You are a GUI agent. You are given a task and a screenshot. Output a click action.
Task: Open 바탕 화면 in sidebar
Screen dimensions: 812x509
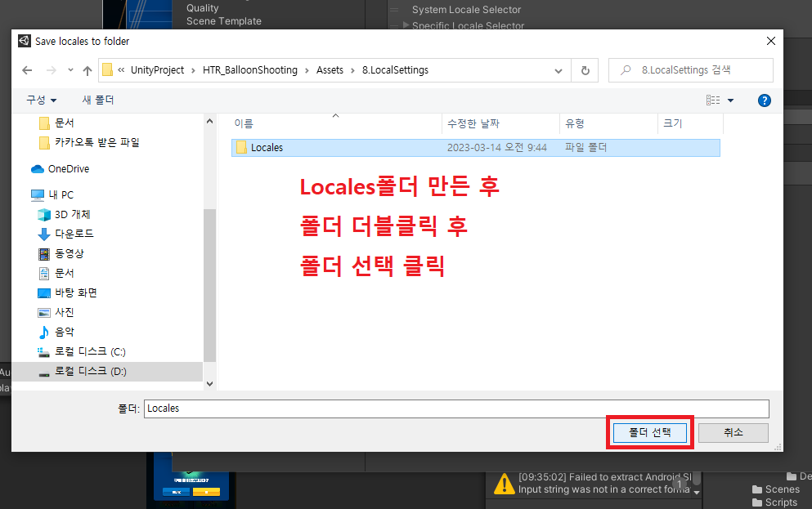tap(67, 292)
